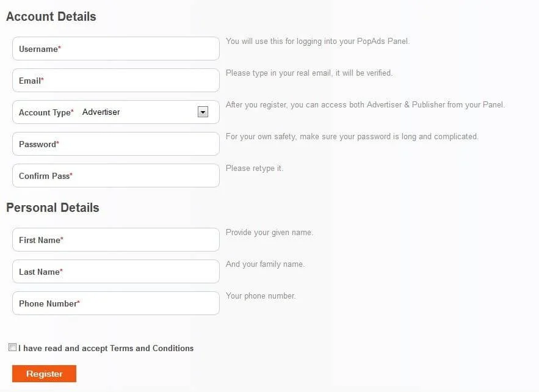Click the Phone Number input field
This screenshot has height=392, width=539.
tap(115, 303)
